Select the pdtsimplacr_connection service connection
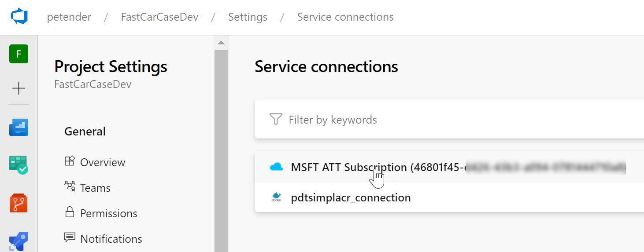 [351, 197]
